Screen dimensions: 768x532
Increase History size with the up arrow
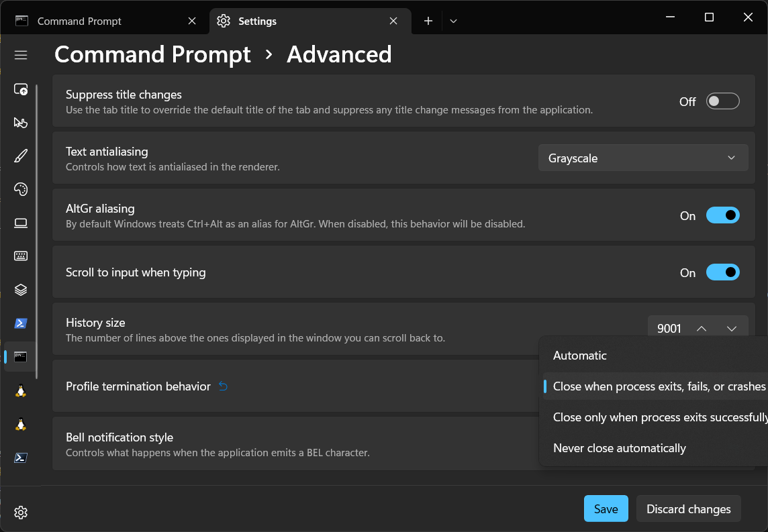[x=702, y=329]
